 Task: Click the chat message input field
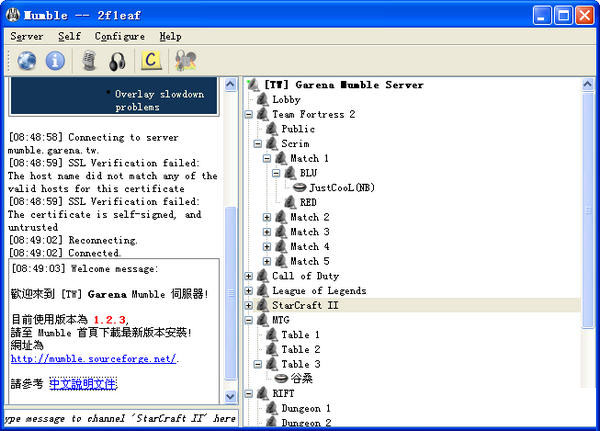point(121,418)
